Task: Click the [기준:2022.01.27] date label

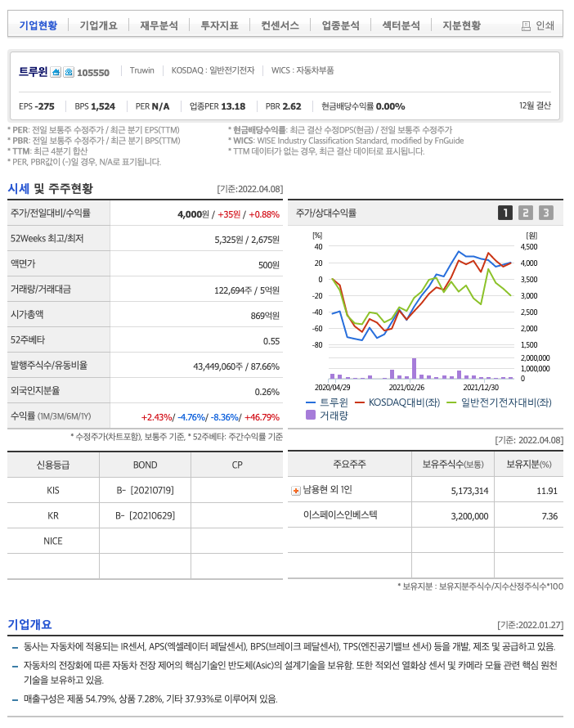Action: point(530,625)
